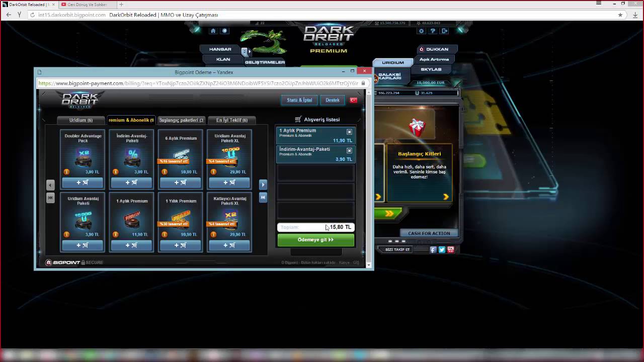The width and height of the screenshot is (644, 362).
Task: Open the Facebook follow icon
Action: (x=433, y=249)
